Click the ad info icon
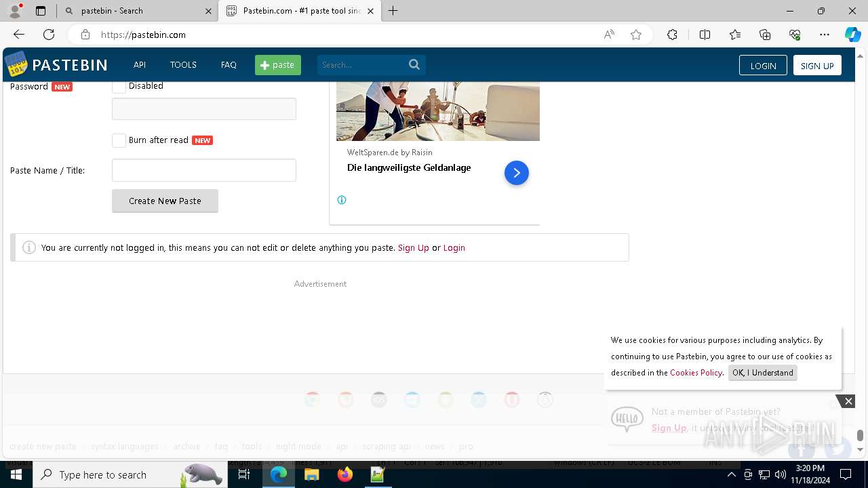 coord(342,200)
